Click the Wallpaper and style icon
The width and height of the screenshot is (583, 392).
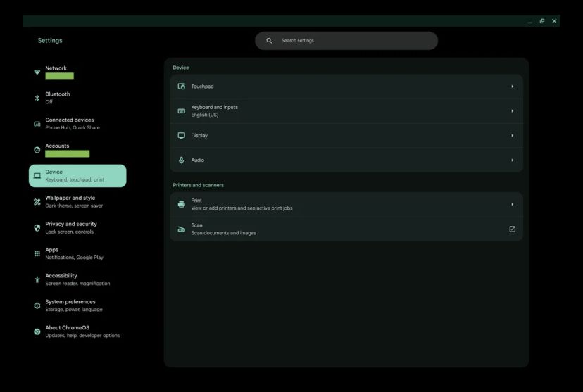click(x=37, y=202)
